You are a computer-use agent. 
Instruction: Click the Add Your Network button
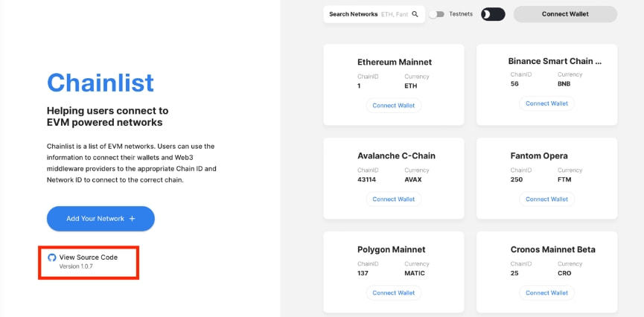click(101, 219)
